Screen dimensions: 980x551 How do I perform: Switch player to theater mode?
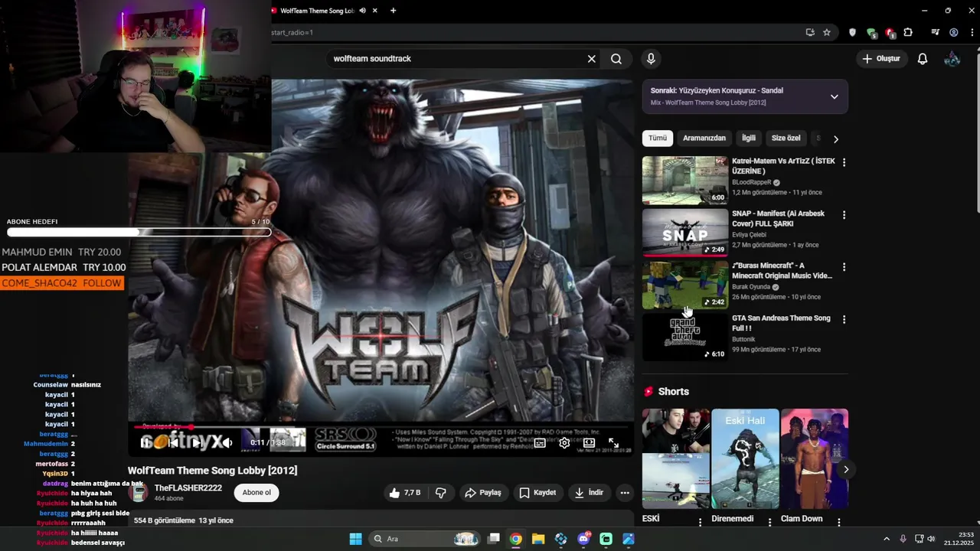point(589,442)
